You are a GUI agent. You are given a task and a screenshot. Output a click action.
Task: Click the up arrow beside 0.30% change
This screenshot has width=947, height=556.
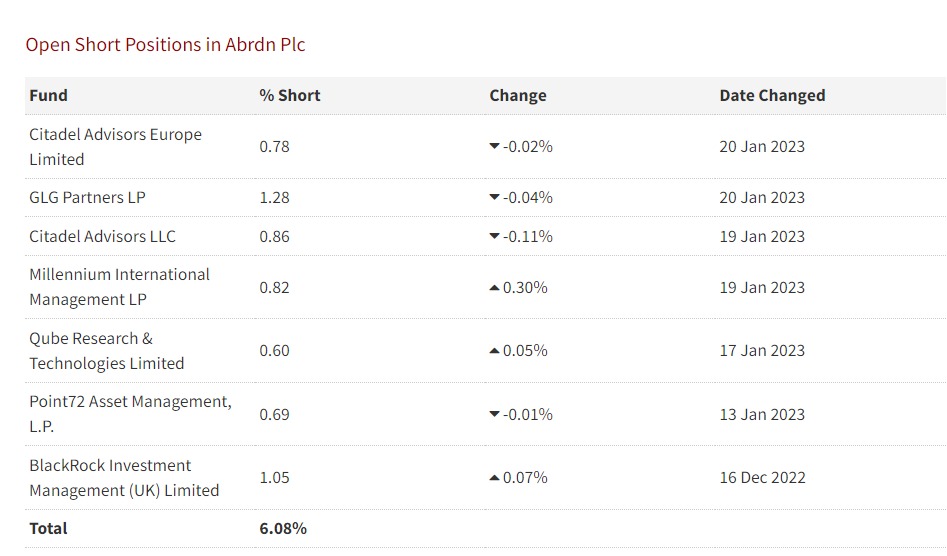click(494, 288)
